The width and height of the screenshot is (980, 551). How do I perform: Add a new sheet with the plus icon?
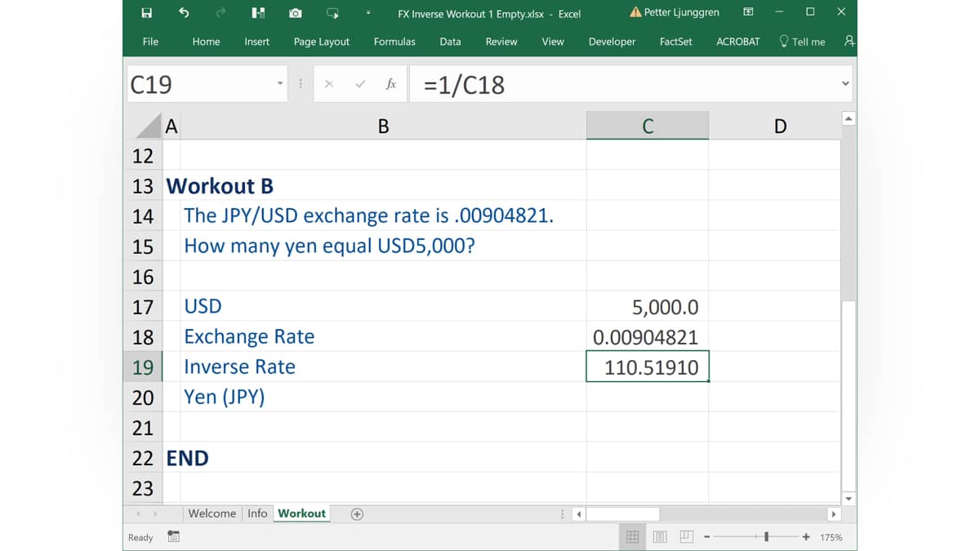[x=357, y=513]
